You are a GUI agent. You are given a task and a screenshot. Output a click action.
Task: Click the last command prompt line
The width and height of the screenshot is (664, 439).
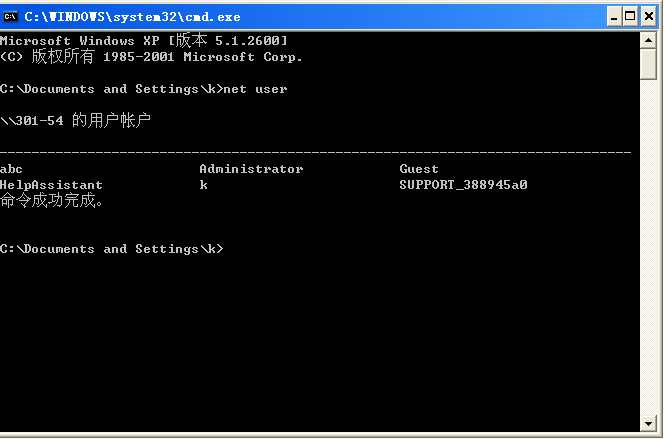click(111, 249)
